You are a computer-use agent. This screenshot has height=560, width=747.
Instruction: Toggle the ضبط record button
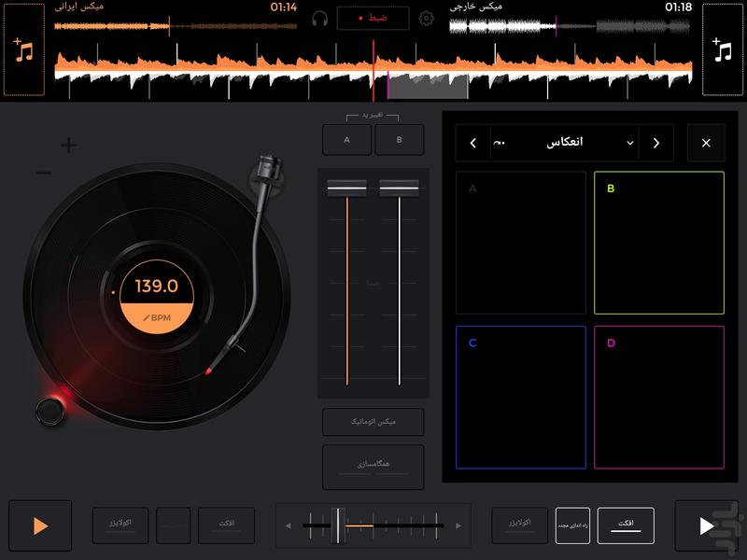click(373, 19)
